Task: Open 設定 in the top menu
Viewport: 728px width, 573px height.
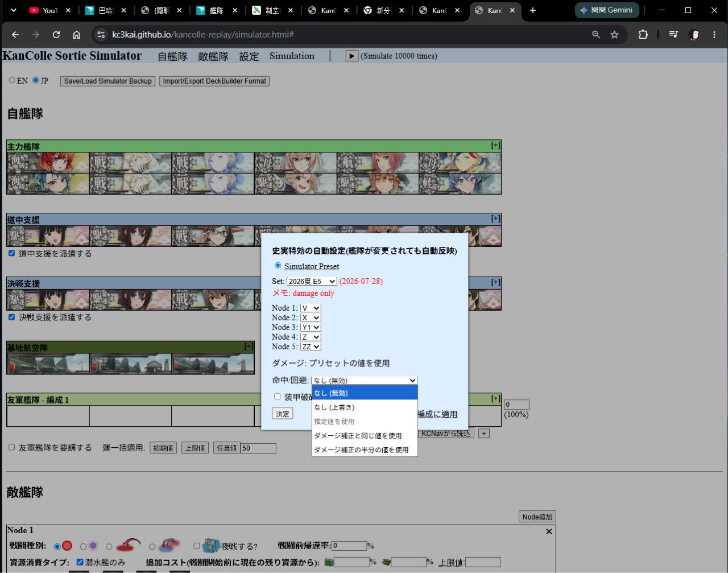Action: (249, 56)
